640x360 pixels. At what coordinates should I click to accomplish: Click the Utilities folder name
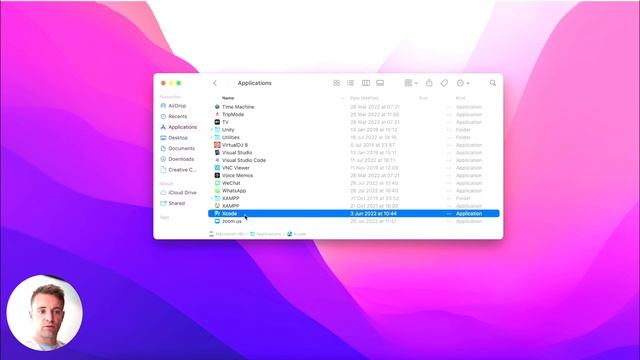click(231, 138)
